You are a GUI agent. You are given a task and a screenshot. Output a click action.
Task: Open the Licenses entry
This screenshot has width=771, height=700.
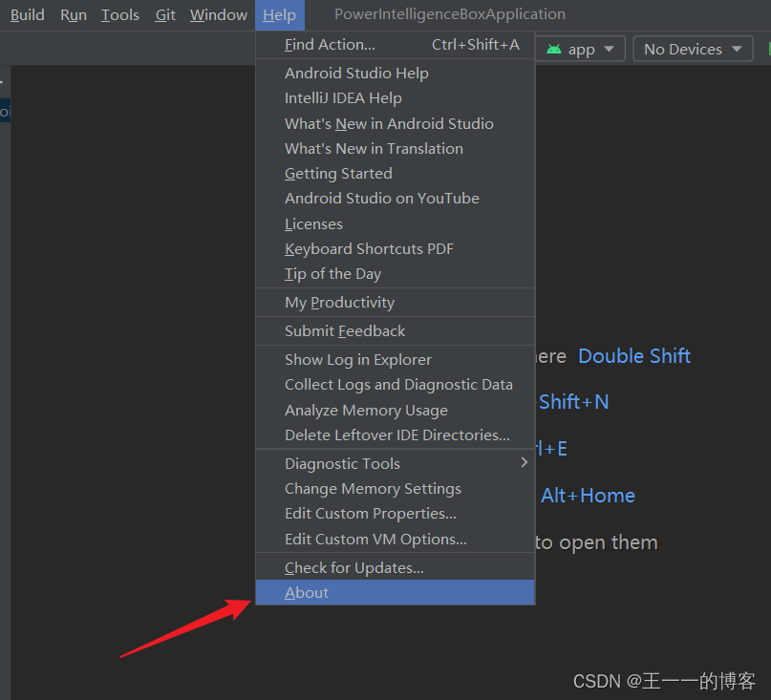point(395,223)
